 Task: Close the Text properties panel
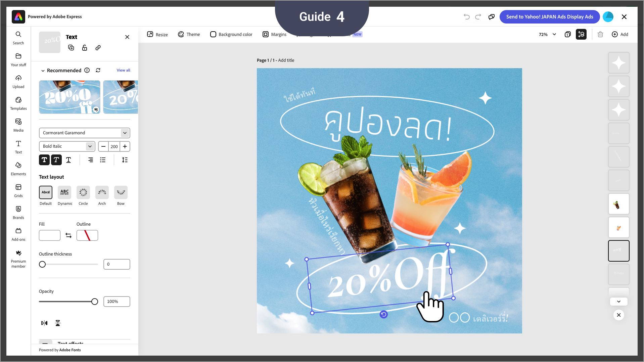[x=127, y=37]
